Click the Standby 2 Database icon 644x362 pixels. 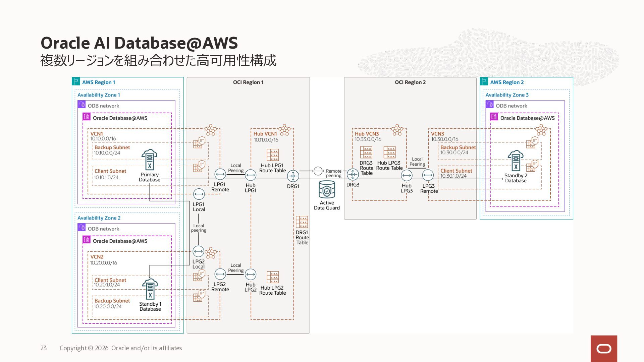[516, 161]
